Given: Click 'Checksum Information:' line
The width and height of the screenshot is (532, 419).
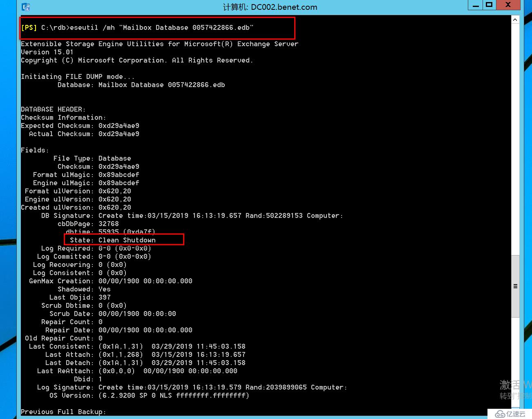Looking at the screenshot, I should [x=63, y=117].
